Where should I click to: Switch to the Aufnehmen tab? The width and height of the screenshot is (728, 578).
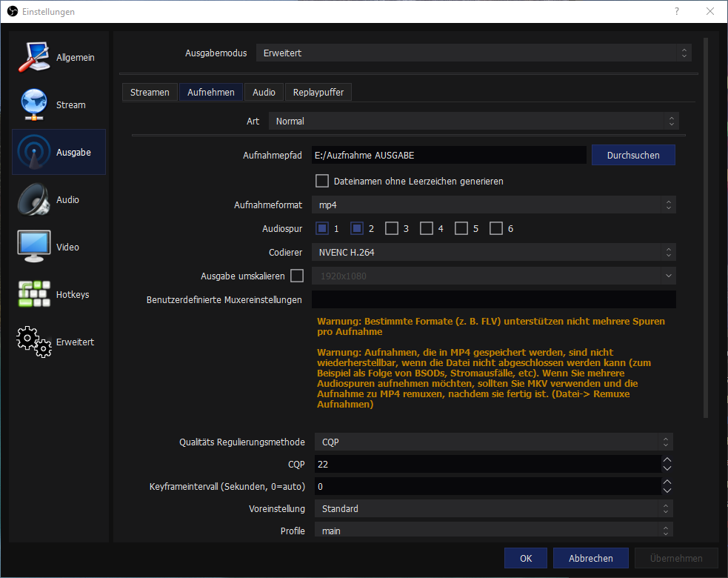(x=211, y=92)
